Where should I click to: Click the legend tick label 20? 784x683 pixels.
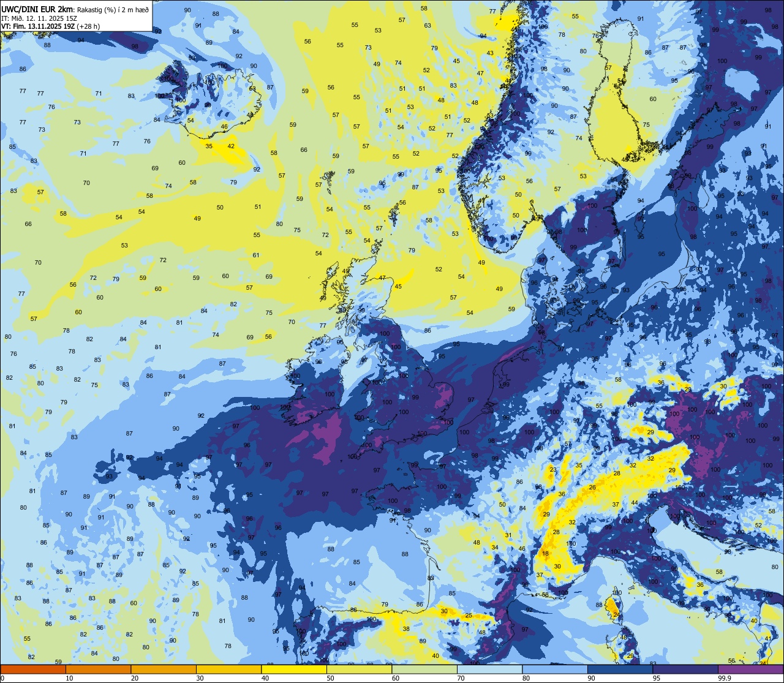coord(135,678)
